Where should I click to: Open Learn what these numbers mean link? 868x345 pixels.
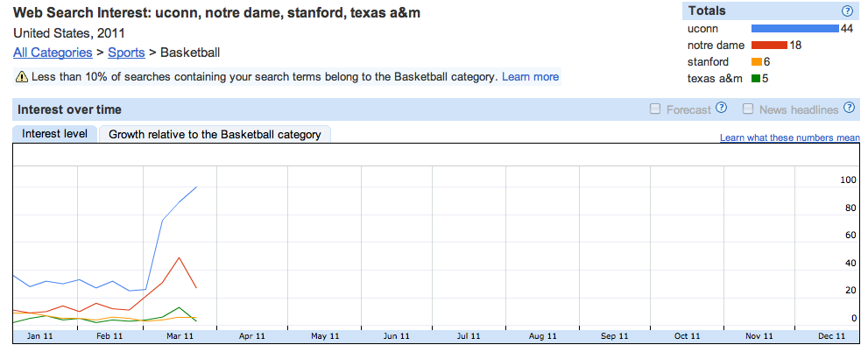(790, 137)
